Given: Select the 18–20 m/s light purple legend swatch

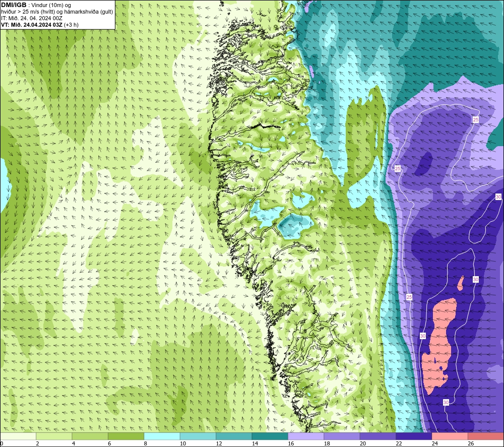Looking at the screenshot, I should pos(342,436).
